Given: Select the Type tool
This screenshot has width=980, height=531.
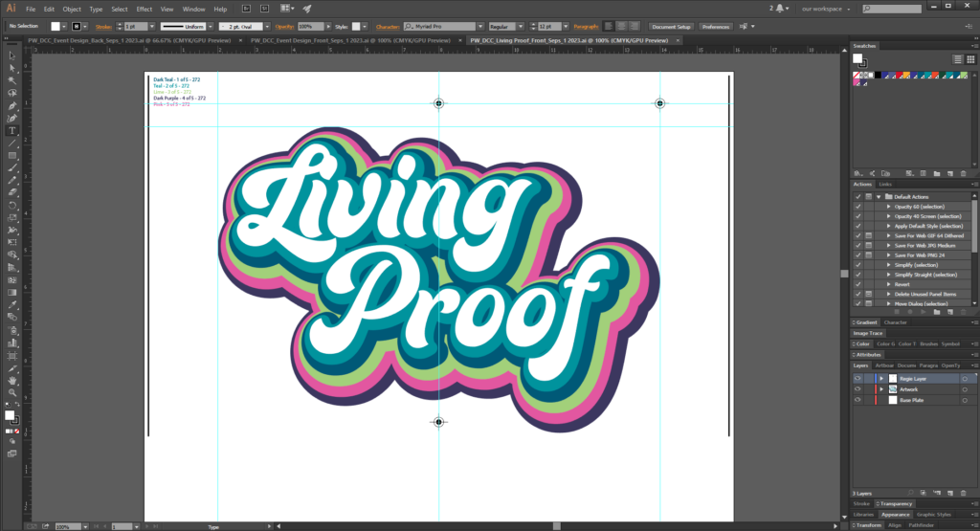Looking at the screenshot, I should click(11, 130).
